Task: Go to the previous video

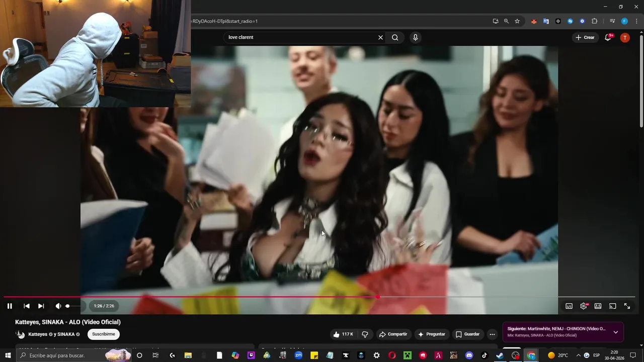Action: [x=27, y=306]
